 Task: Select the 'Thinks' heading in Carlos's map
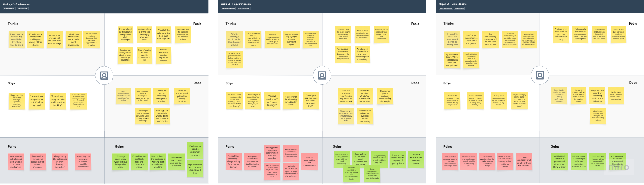(13, 24)
